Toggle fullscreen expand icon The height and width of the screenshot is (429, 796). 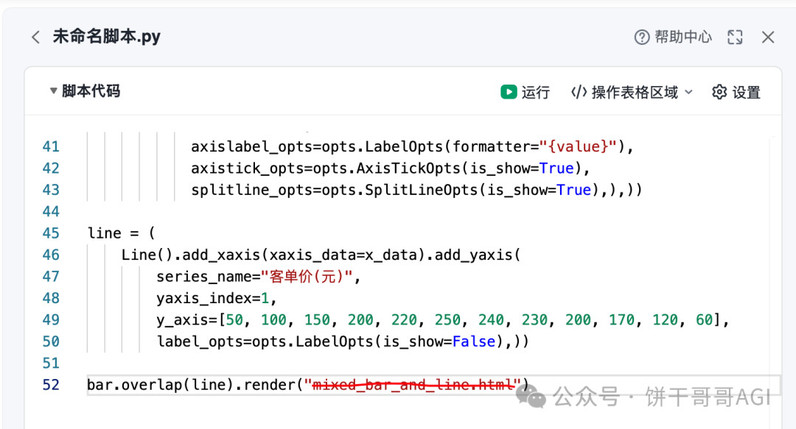pyautogui.click(x=735, y=37)
